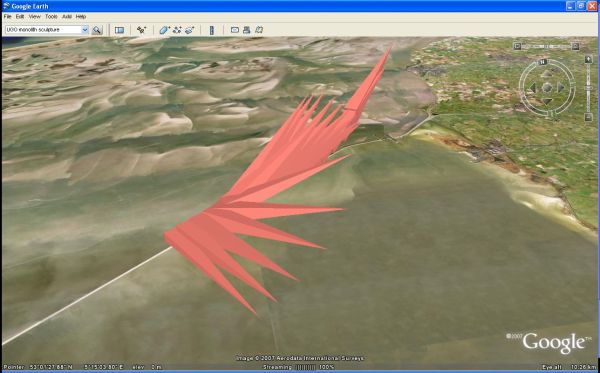Click the North reset button on compass
Viewport: 600px width, 373px height.
pyautogui.click(x=542, y=62)
